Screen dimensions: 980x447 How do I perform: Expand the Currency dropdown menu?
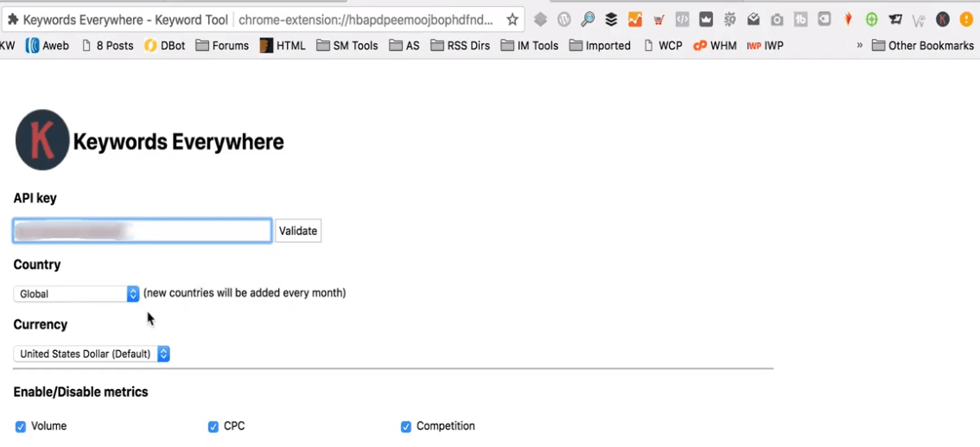click(x=92, y=354)
